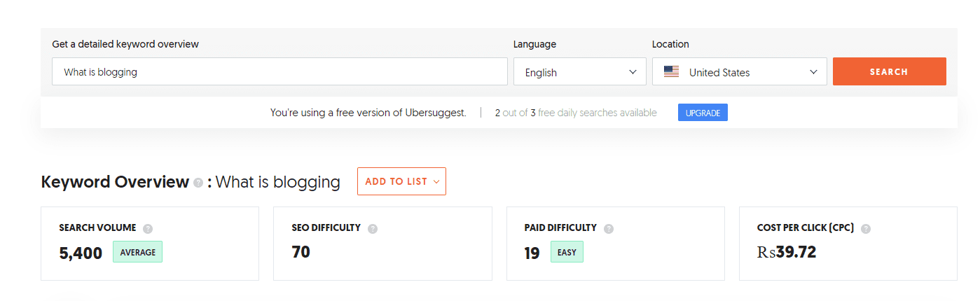This screenshot has height=301, width=980.
Task: Click the chevron arrow in Location box
Action: 813,71
